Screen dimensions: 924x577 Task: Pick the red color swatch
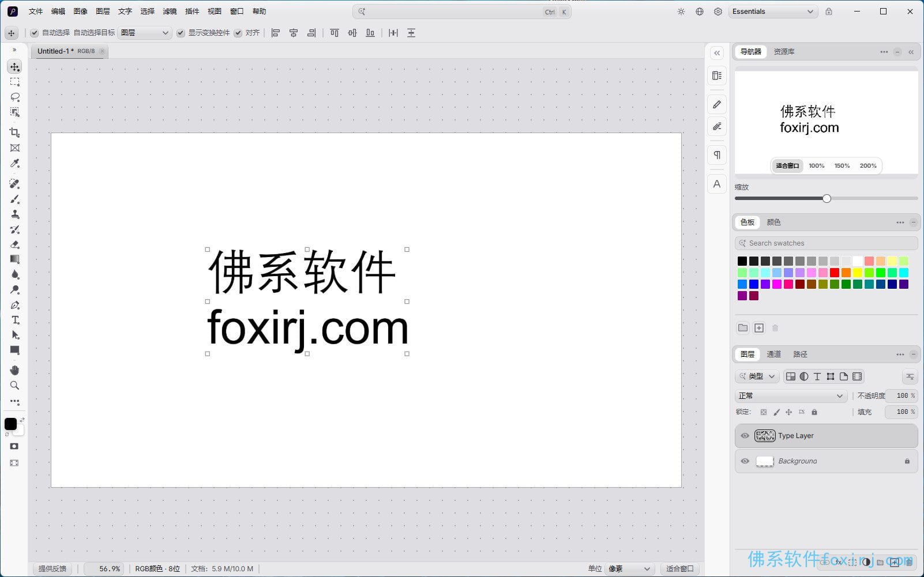click(835, 273)
